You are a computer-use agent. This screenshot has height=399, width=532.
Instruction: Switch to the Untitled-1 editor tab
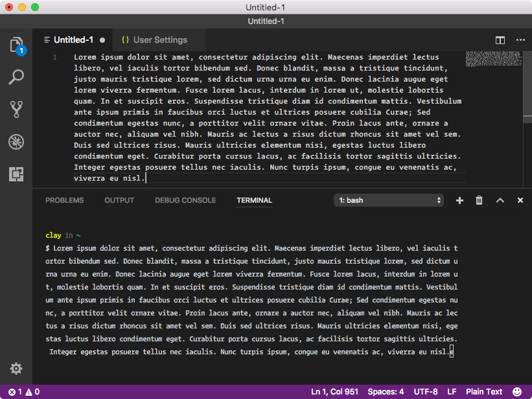pos(73,40)
